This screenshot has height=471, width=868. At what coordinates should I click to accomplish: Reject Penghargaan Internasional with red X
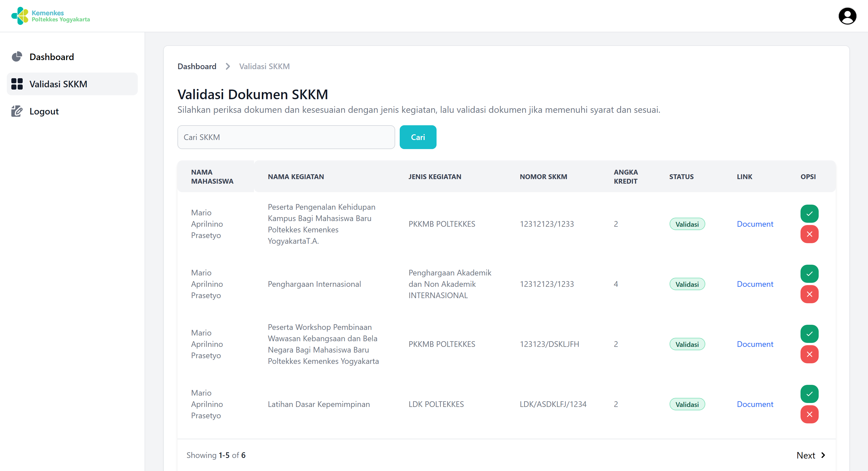[x=809, y=294]
